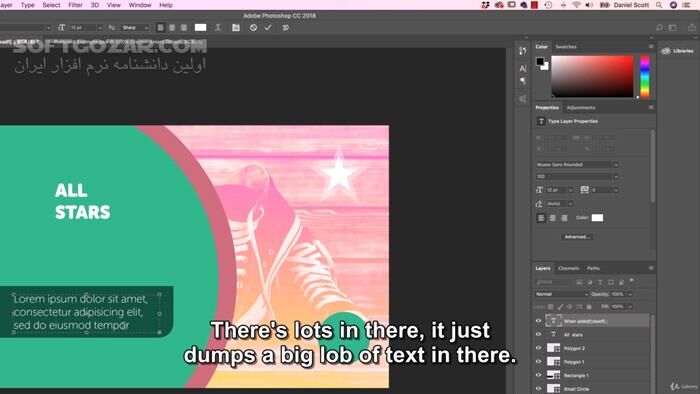The height and width of the screenshot is (394, 700).
Task: Switch to the Paths tab
Action: coord(593,268)
